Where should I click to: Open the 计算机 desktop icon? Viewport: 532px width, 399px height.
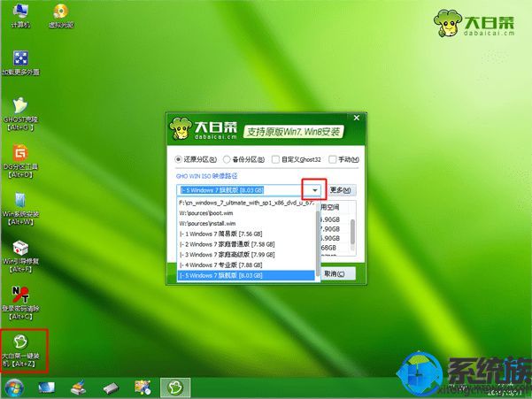pyautogui.click(x=20, y=16)
